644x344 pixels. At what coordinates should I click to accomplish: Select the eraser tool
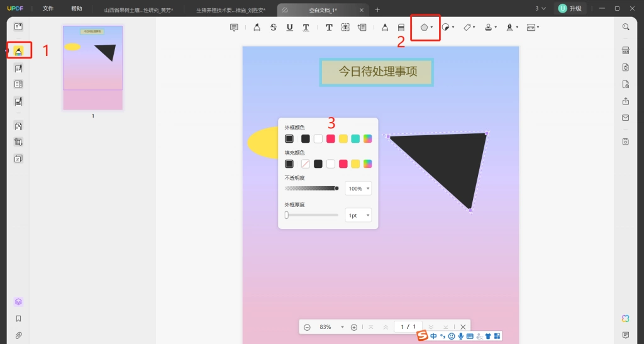[401, 28]
